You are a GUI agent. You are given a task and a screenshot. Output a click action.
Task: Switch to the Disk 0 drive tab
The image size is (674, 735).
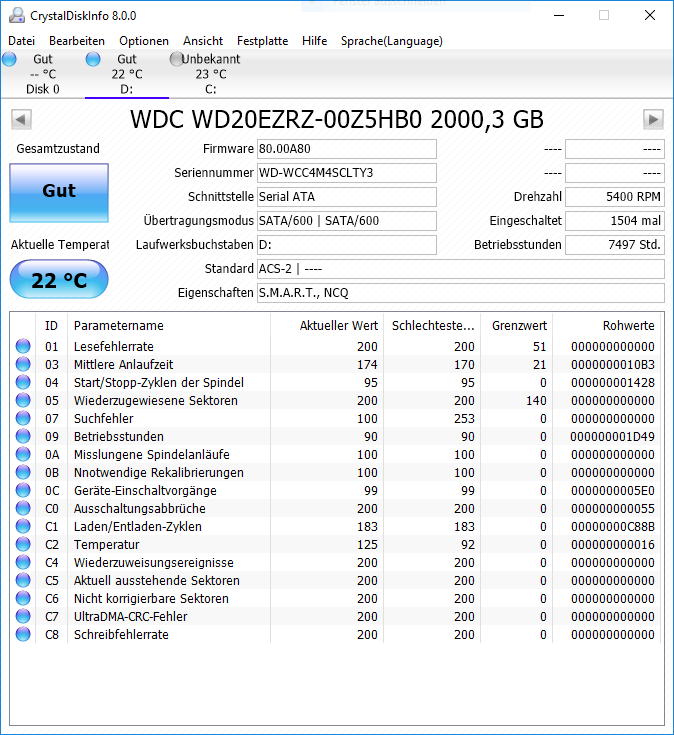pyautogui.click(x=43, y=74)
